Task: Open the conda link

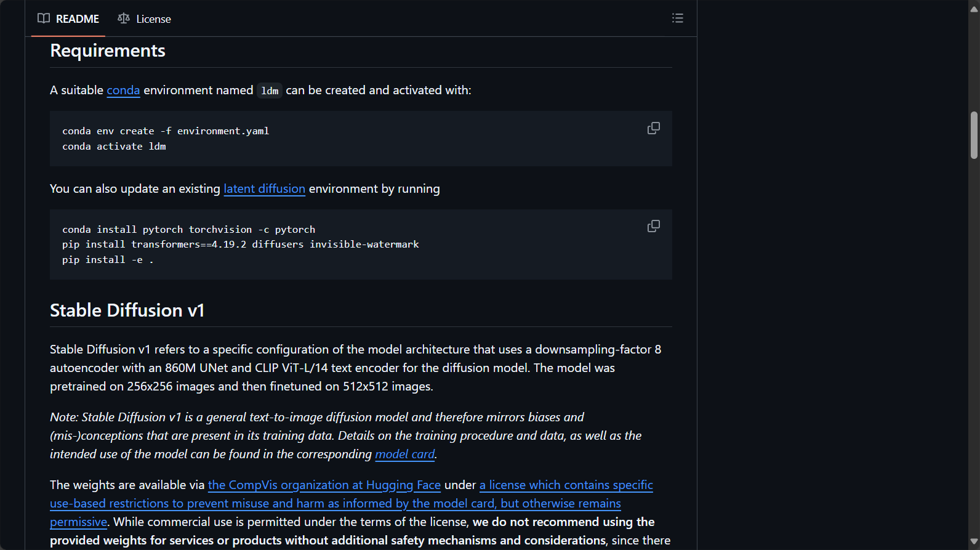Action: coord(123,91)
